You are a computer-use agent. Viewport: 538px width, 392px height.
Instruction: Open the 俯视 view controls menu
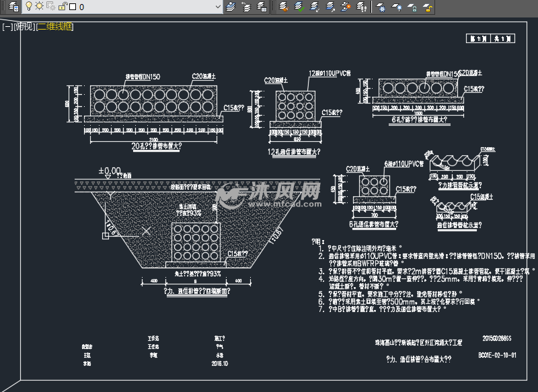point(25,27)
